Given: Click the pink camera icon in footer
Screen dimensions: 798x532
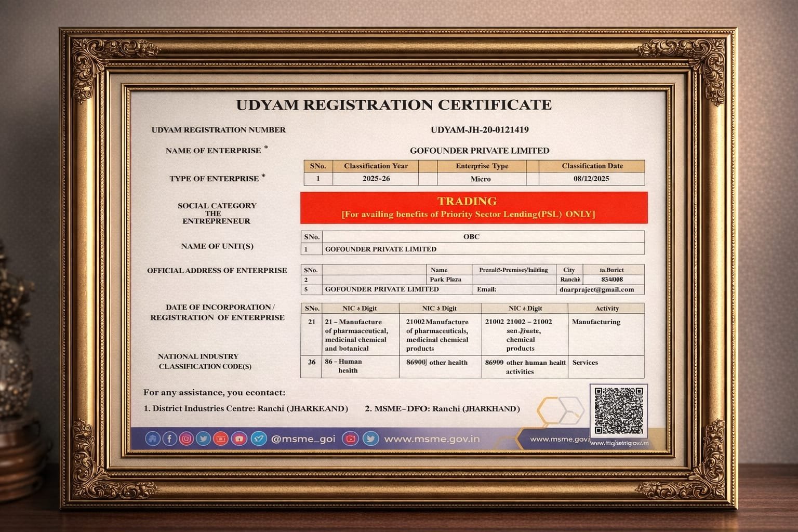Looking at the screenshot, I should [x=239, y=439].
